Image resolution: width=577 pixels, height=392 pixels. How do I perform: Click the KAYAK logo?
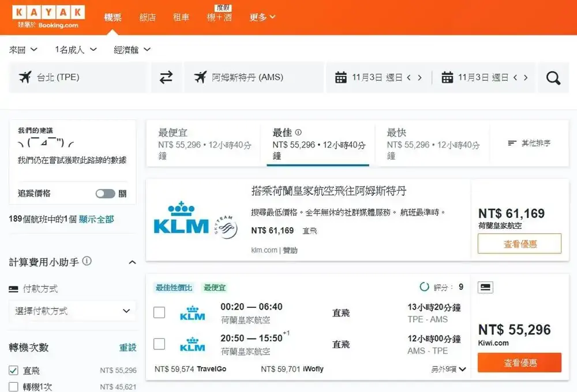[48, 12]
